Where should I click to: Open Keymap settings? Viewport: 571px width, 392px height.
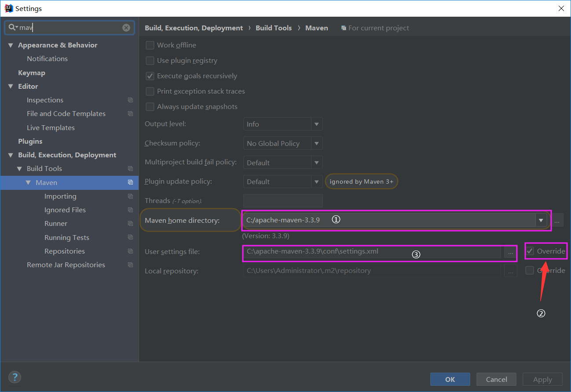pyautogui.click(x=32, y=73)
